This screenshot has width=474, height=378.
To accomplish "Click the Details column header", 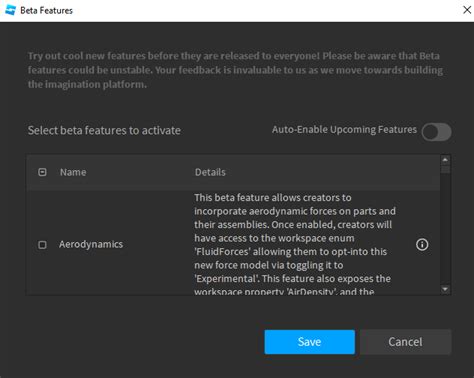I will point(210,172).
